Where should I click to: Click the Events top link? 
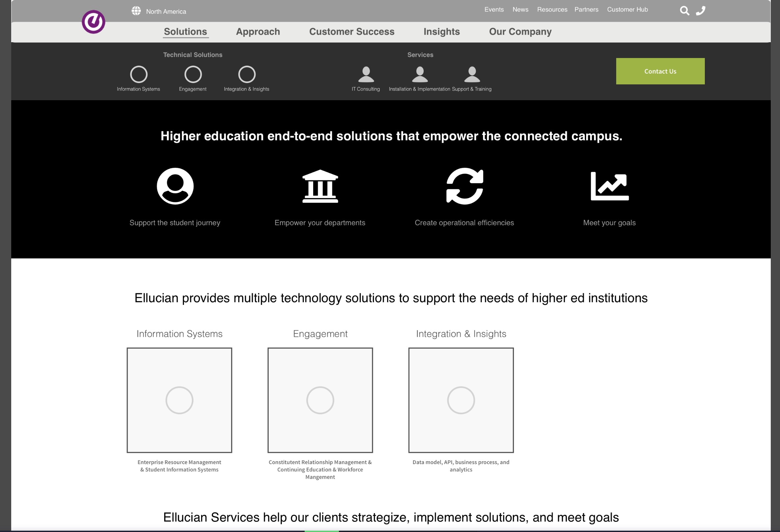coord(494,10)
